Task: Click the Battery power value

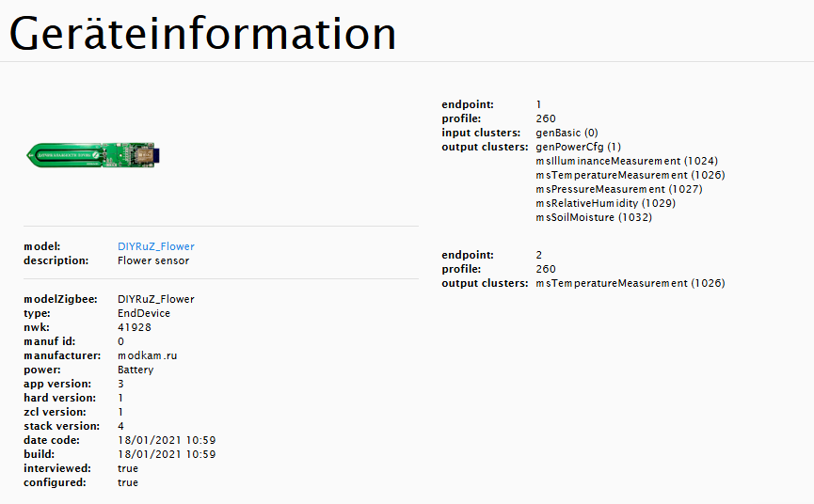Action: [136, 370]
